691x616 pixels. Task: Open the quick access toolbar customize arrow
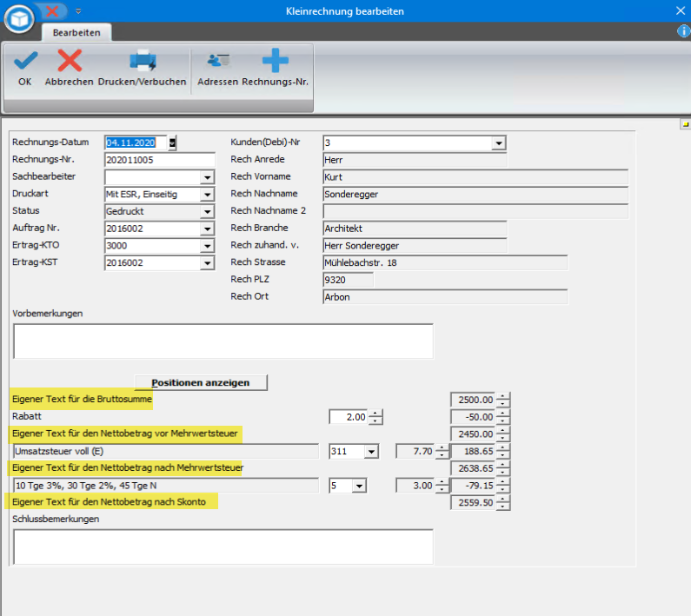pyautogui.click(x=78, y=11)
